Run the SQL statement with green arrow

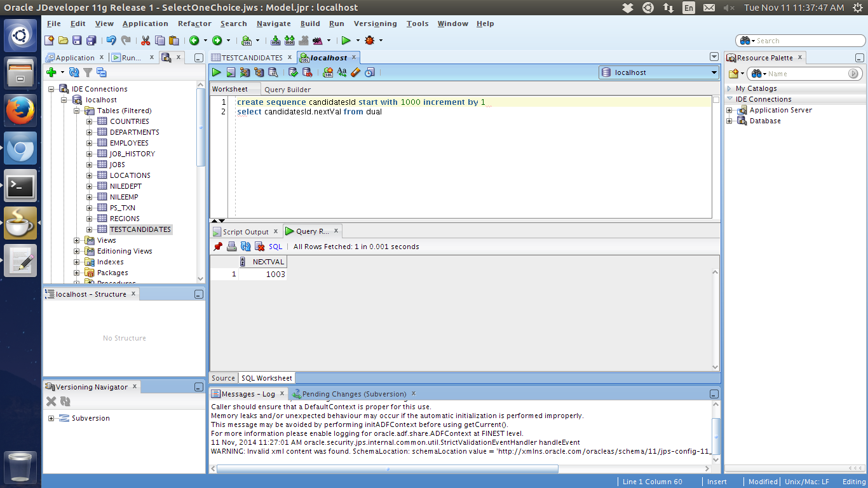tap(217, 72)
